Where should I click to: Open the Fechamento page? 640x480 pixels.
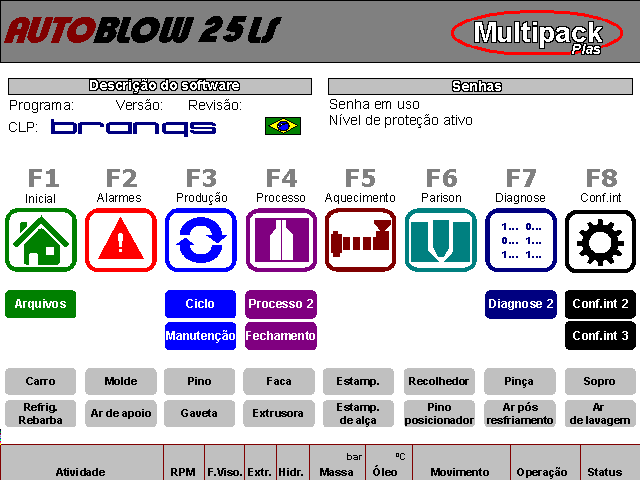pos(281,336)
